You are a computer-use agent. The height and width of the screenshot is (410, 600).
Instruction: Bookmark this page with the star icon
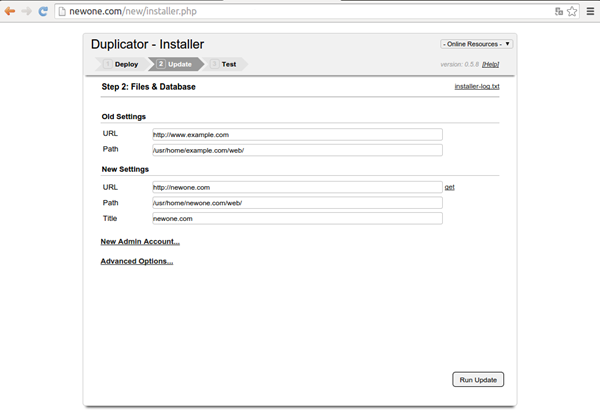click(571, 11)
